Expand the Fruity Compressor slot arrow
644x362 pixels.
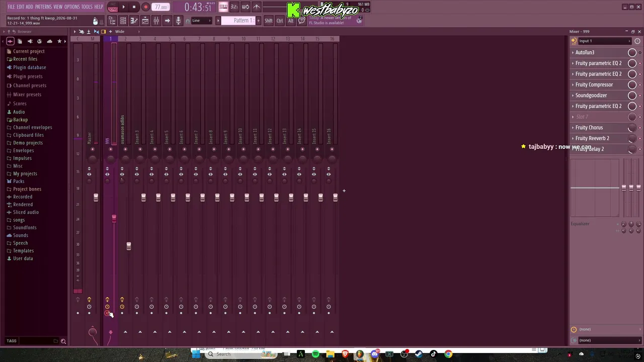(573, 84)
